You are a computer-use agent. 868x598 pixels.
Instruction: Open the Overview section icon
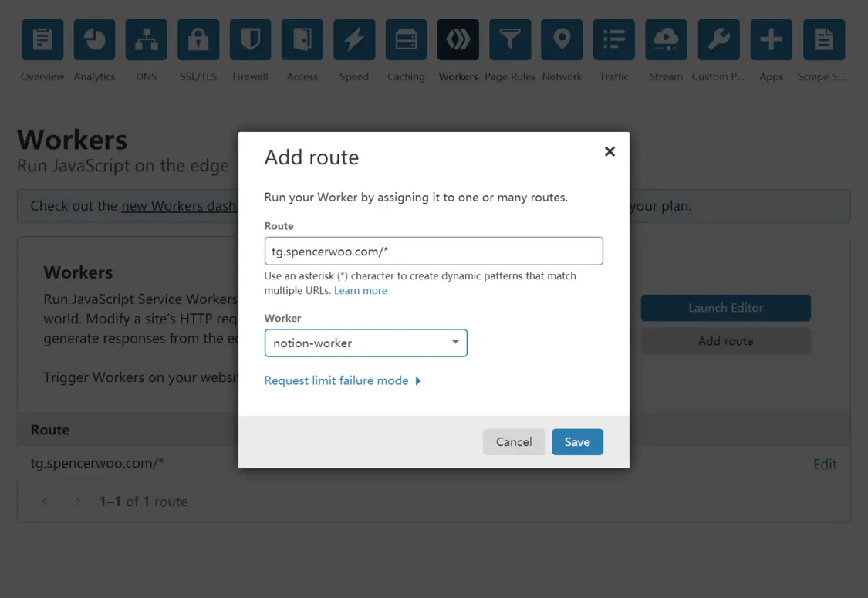pyautogui.click(x=42, y=40)
